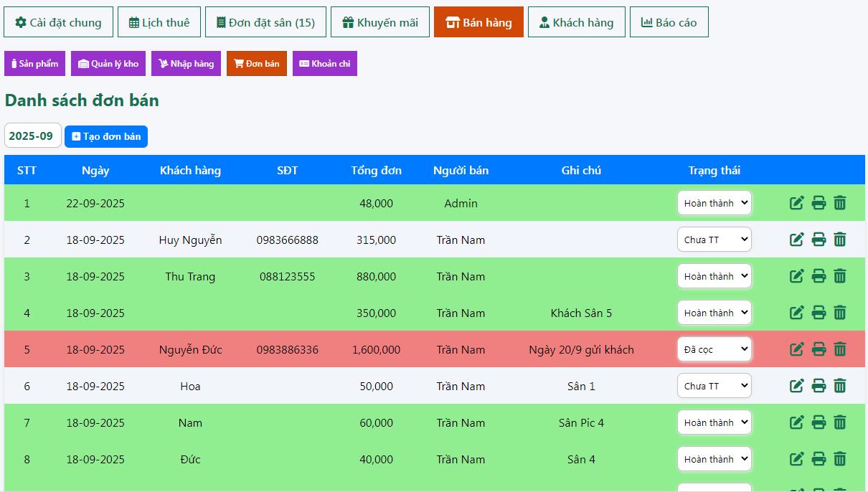Delete the Thu Trang order
The height and width of the screenshot is (492, 868).
click(840, 276)
